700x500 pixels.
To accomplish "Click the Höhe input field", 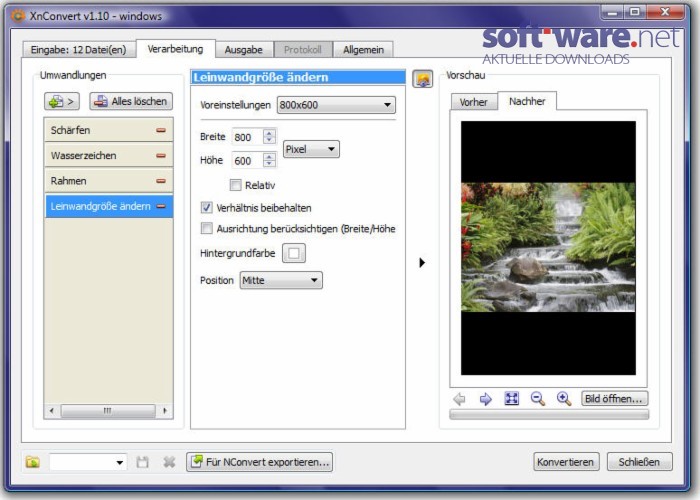I will [247, 161].
